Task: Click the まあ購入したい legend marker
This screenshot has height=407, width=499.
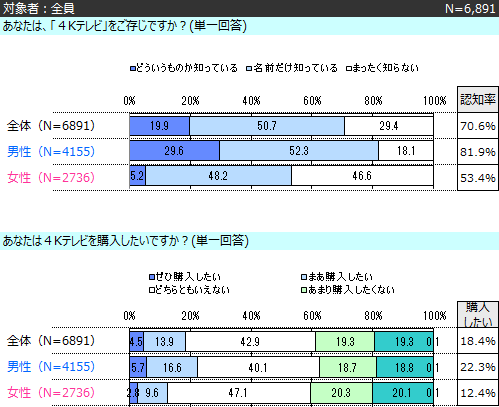Action: (x=304, y=277)
